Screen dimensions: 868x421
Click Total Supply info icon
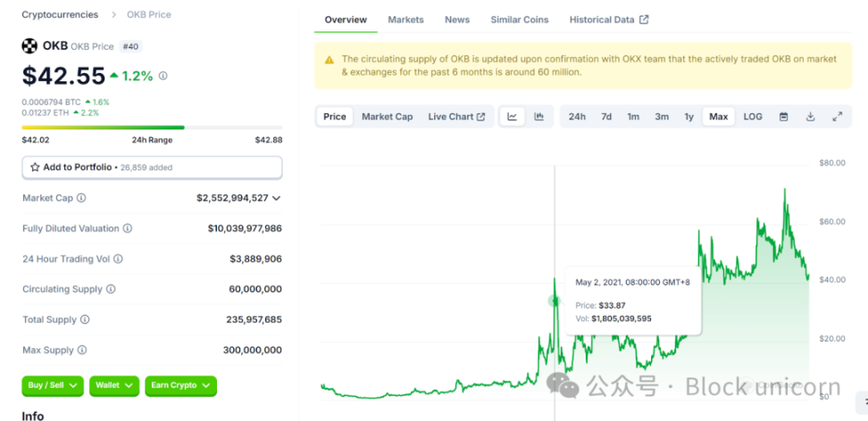85,319
